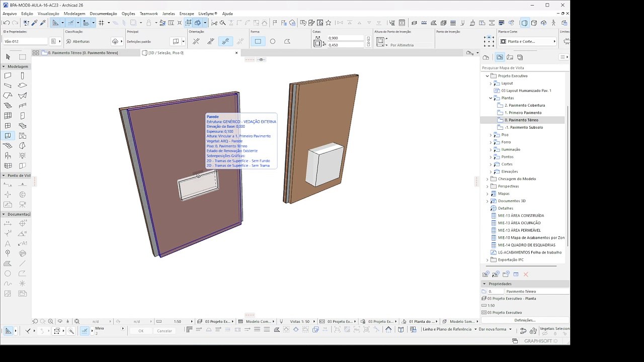Expand the Elevações folder
The image size is (644, 362).
point(491,171)
